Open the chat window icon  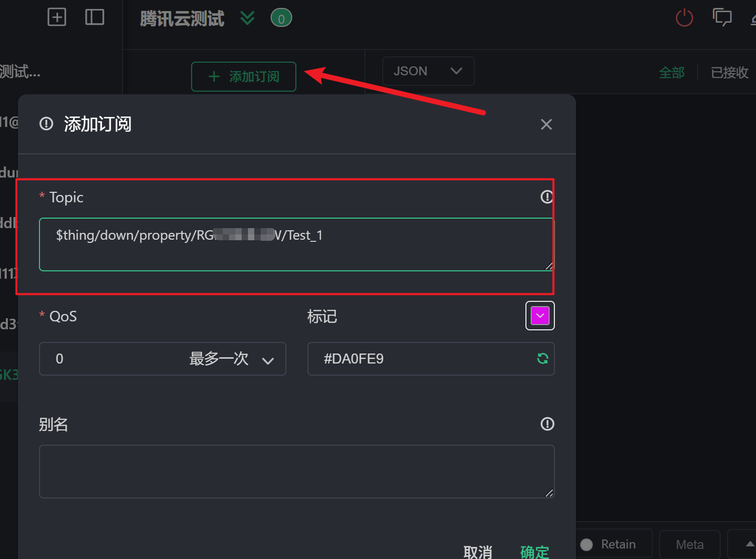click(x=722, y=17)
